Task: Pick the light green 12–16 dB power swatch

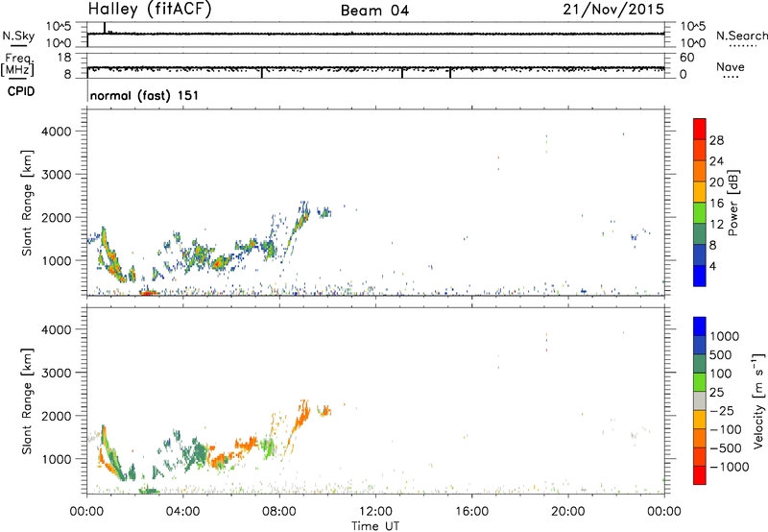Action: click(700, 212)
